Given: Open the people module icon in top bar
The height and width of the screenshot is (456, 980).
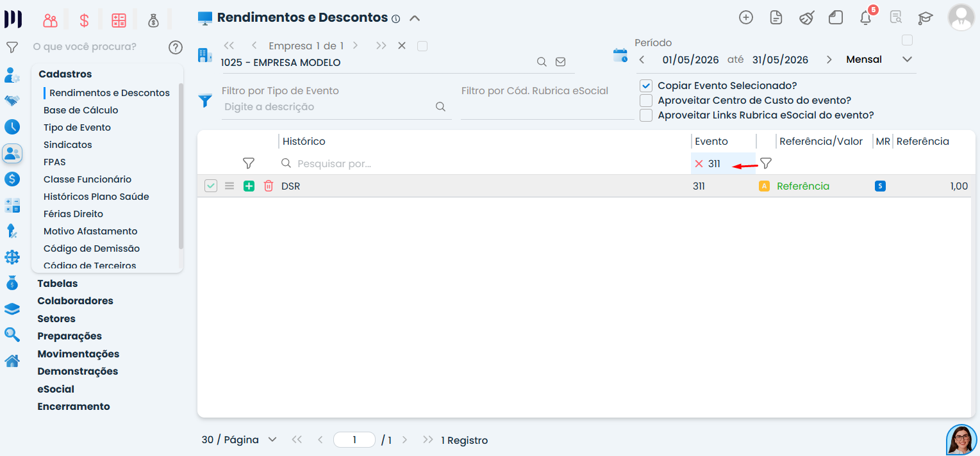Looking at the screenshot, I should (x=50, y=20).
